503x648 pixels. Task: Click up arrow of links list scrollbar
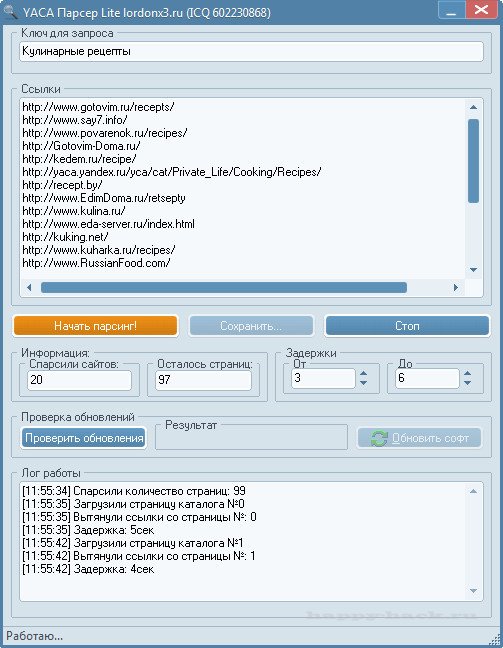tap(474, 107)
